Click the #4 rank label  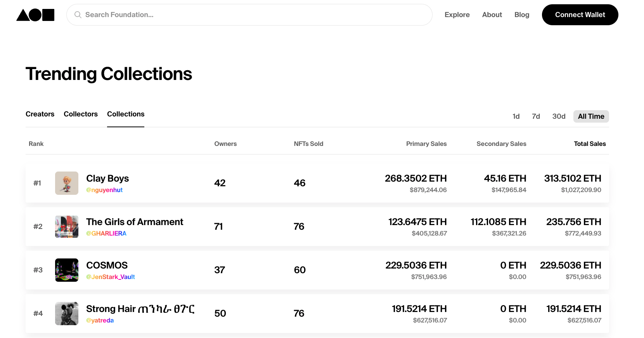tap(38, 314)
